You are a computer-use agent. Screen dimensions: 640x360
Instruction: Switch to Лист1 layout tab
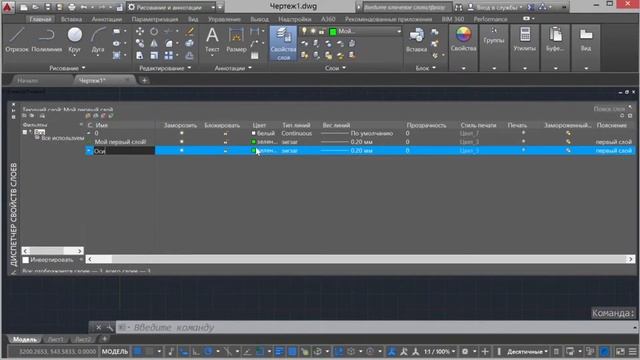click(x=56, y=339)
